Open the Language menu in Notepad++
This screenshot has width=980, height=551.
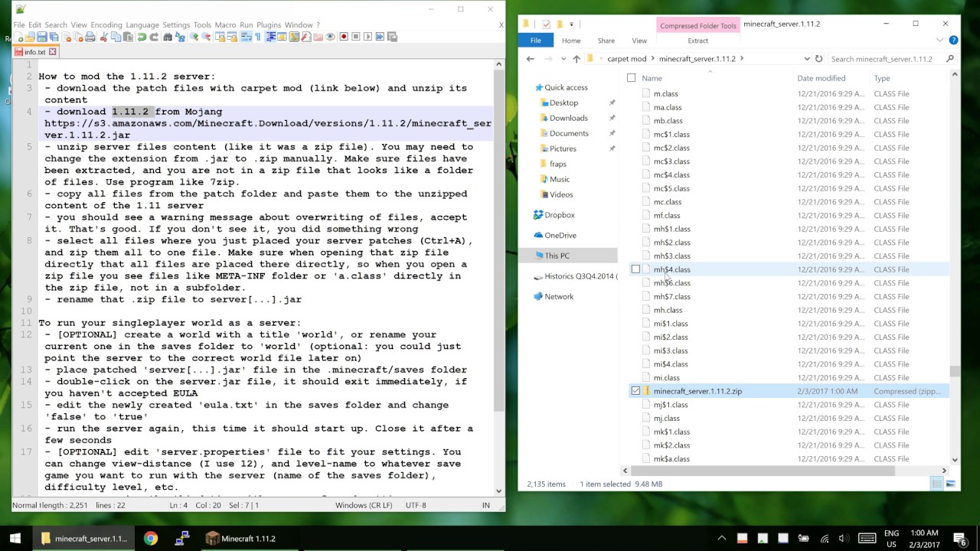142,24
